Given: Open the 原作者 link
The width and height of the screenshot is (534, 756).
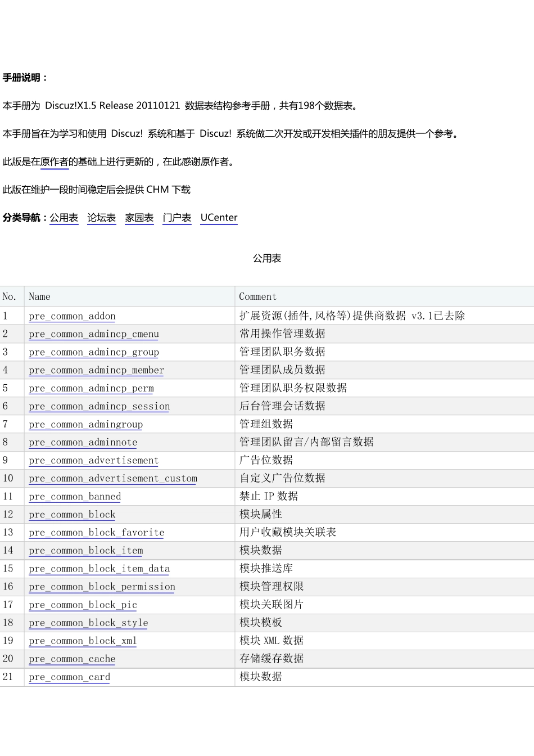Looking at the screenshot, I should click(x=55, y=161).
